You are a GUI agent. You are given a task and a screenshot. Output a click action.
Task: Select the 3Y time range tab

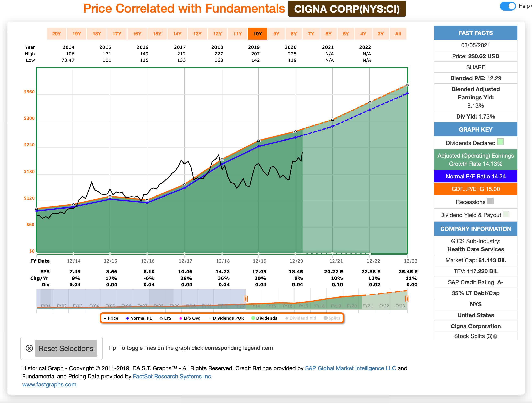[x=380, y=34]
